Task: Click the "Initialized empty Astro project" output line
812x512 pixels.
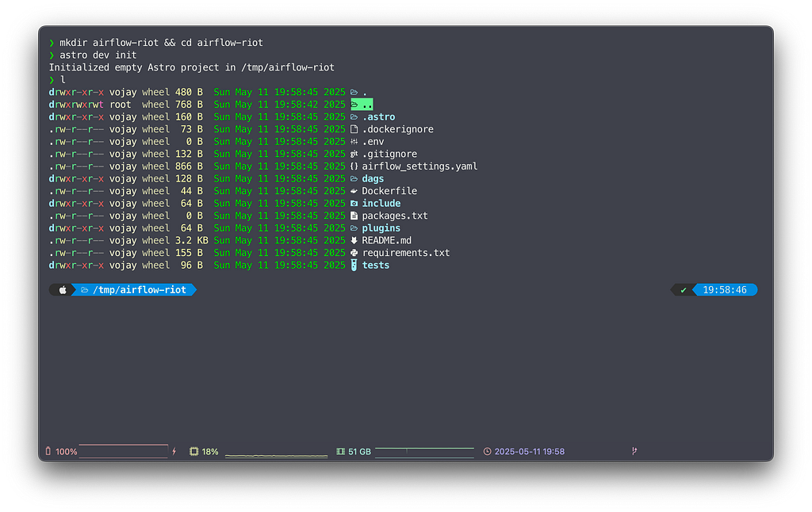Action: (x=192, y=67)
